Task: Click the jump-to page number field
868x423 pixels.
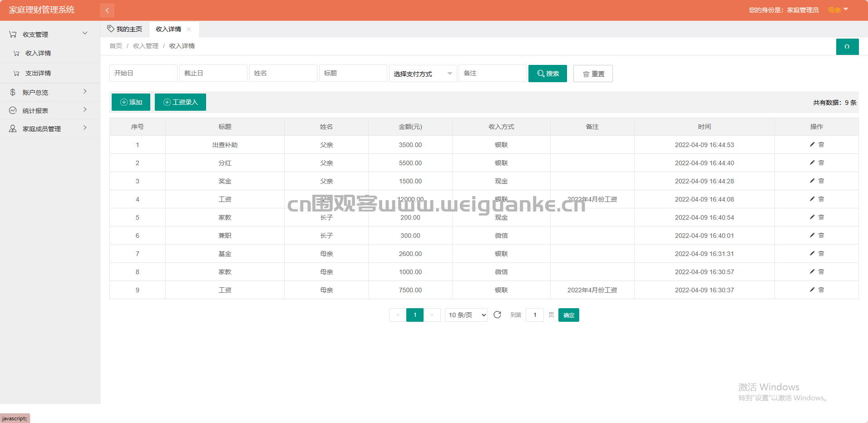Action: pos(535,315)
